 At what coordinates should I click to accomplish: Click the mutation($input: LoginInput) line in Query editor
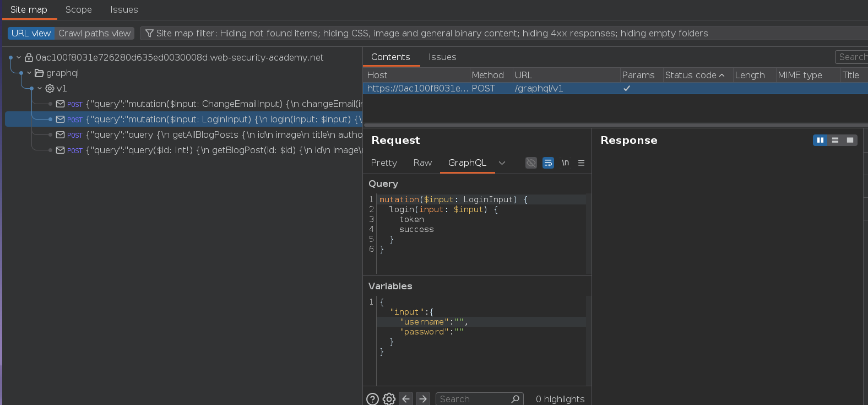click(481, 199)
